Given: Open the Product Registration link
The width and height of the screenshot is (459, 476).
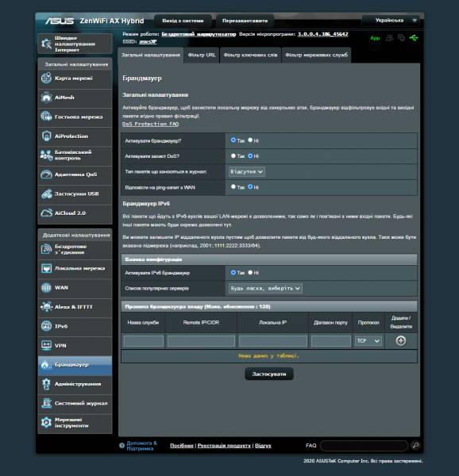Looking at the screenshot, I should pos(224,446).
